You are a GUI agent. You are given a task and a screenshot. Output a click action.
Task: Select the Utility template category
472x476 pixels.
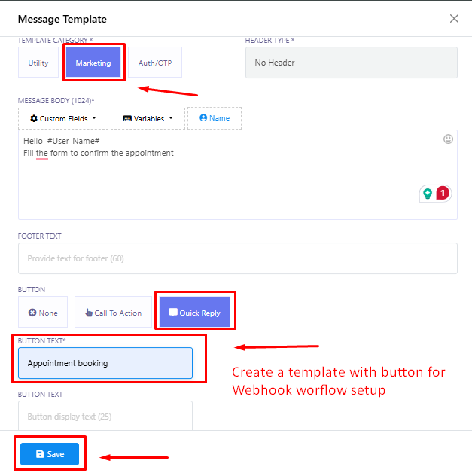tap(38, 63)
